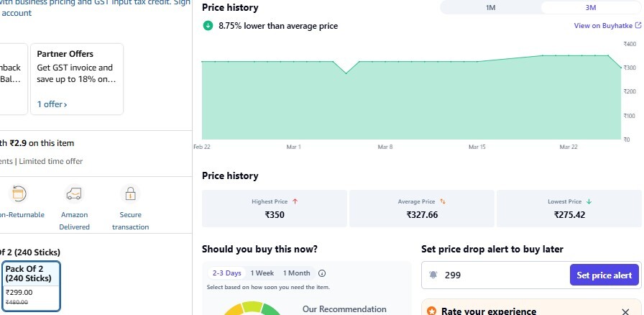Screen dimensions: 644x315
Task: Click the Amazon Delivered truck icon
Action: [x=74, y=193]
